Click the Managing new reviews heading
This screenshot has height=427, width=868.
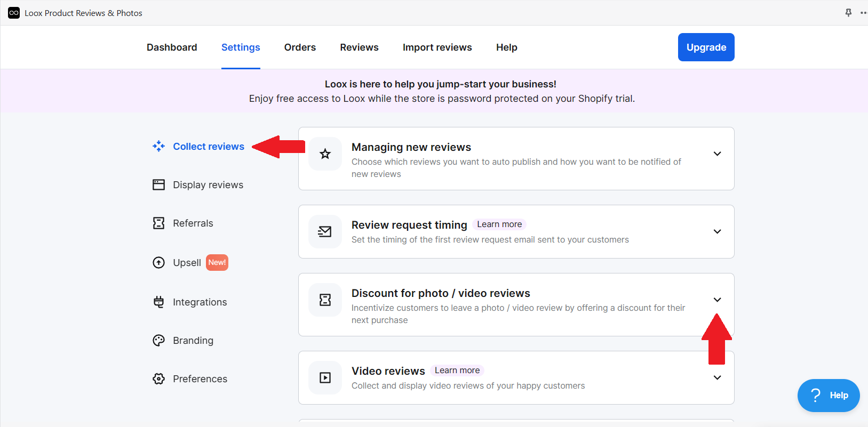[x=411, y=147]
